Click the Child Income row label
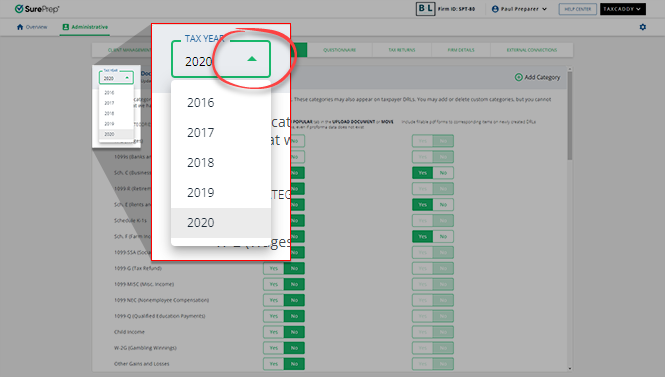This screenshot has height=377, width=665. (129, 332)
